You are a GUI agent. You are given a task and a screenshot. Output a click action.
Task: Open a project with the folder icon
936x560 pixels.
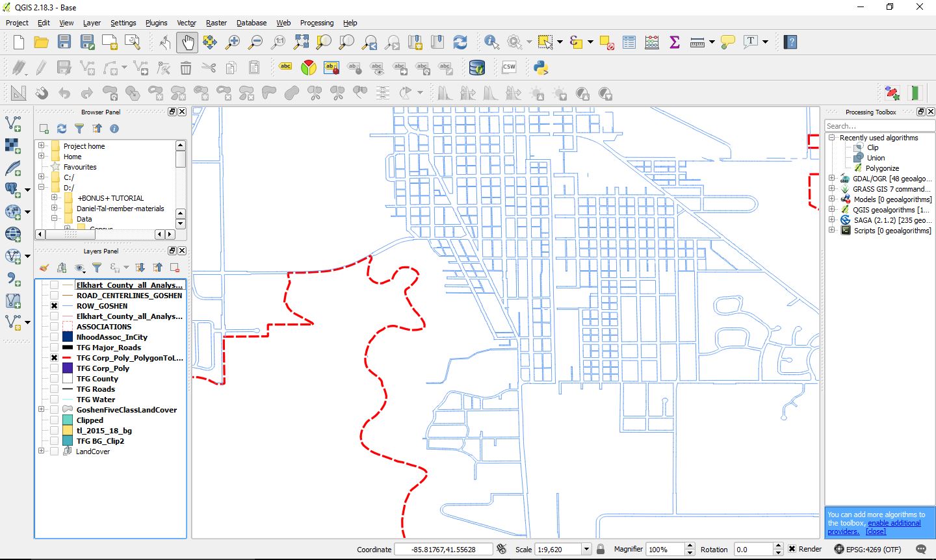click(42, 42)
